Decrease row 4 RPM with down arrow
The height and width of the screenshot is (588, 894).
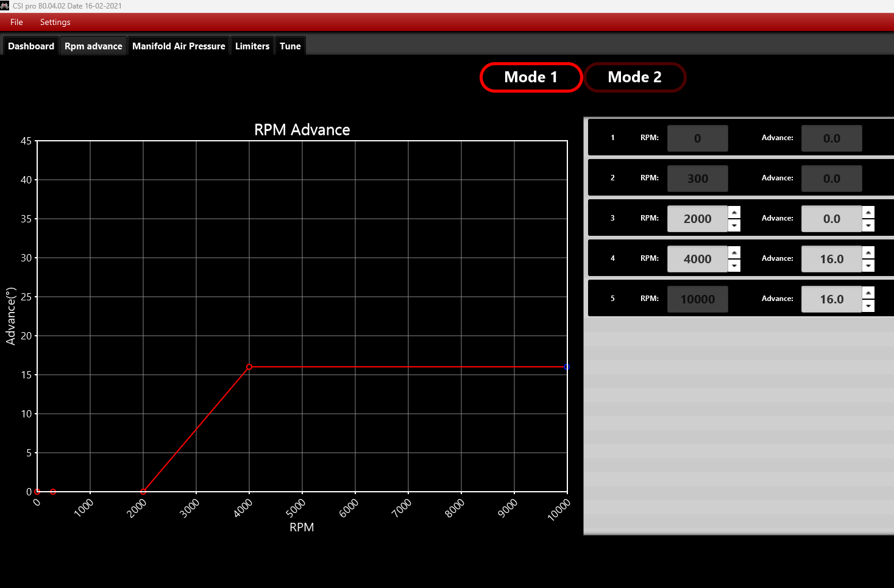pos(734,266)
